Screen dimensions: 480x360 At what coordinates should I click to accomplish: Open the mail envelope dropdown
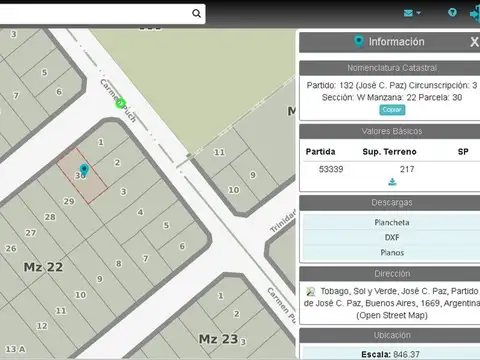[412, 13]
